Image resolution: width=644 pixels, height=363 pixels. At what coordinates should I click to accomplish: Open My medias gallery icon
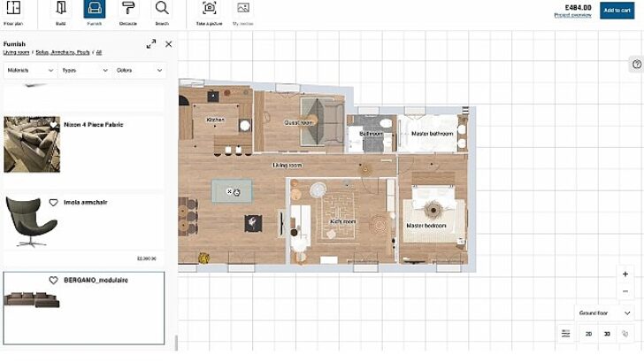point(241,10)
